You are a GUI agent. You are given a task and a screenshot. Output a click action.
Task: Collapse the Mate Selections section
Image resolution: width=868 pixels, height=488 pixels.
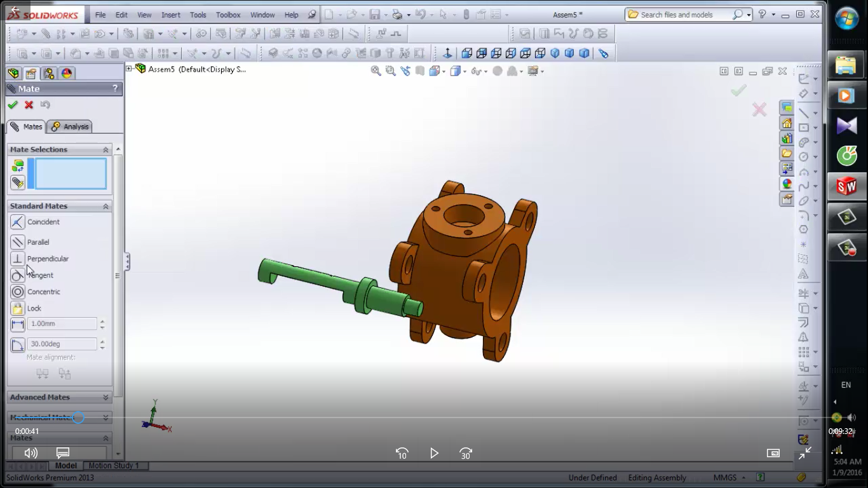point(106,150)
